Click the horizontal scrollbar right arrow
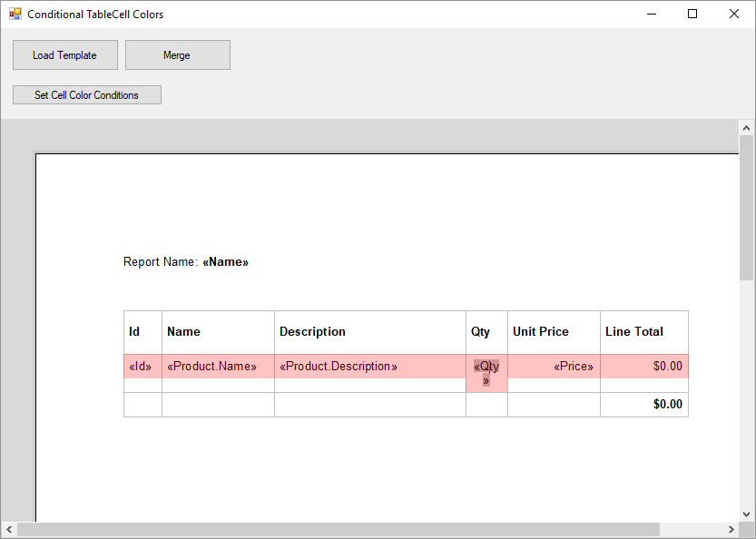 pos(731,530)
